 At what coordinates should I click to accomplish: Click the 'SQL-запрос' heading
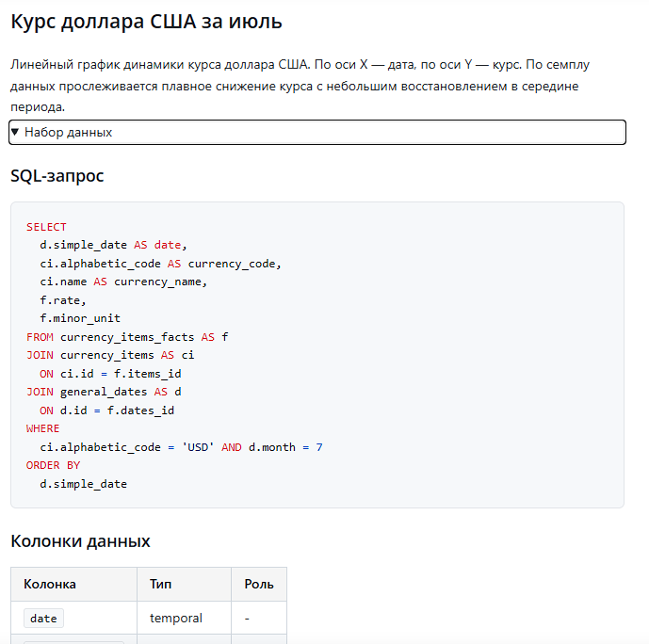[57, 176]
